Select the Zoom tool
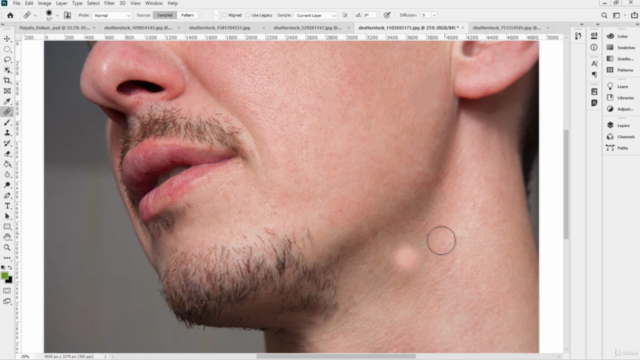The width and height of the screenshot is (640, 360). tap(7, 247)
